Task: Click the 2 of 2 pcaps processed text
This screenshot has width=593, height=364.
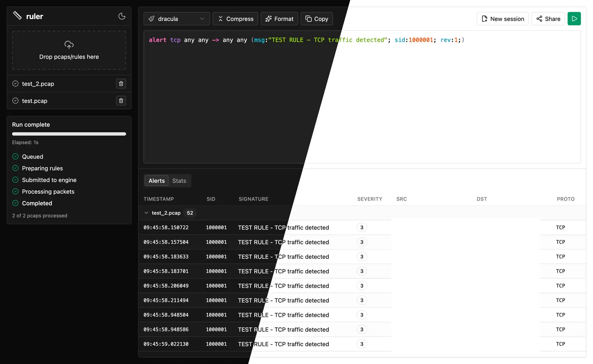Action: [40, 216]
